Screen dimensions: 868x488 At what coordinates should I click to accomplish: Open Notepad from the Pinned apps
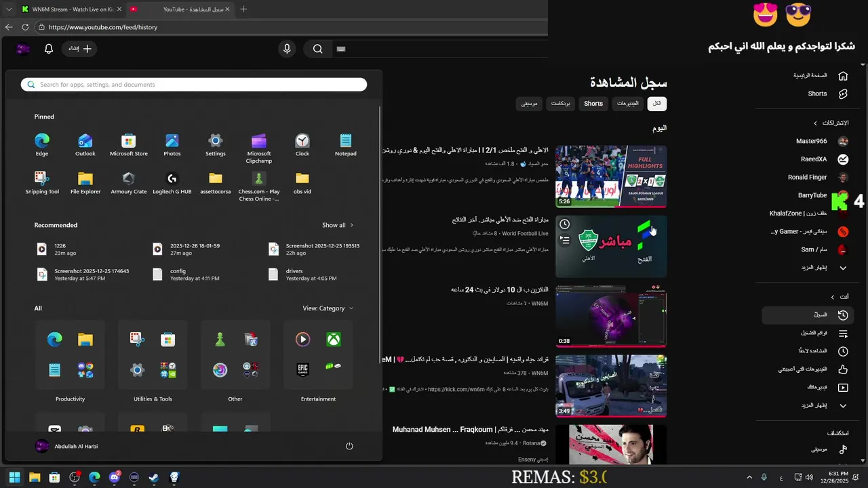(346, 144)
